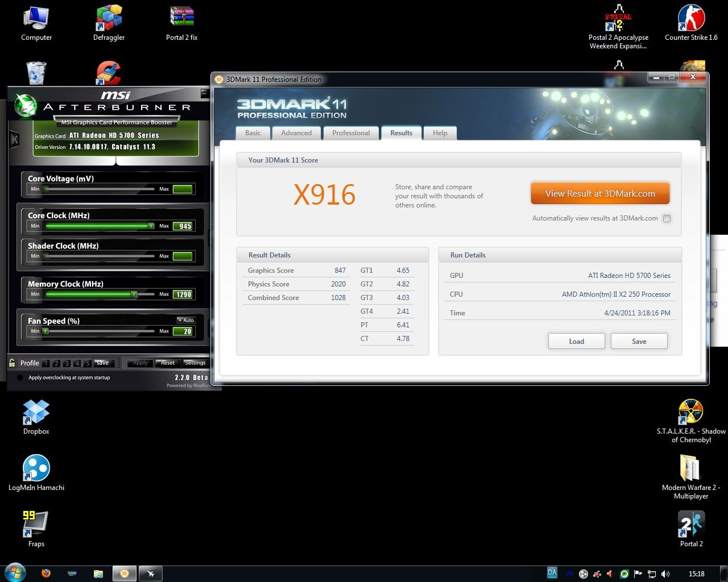
Task: Click the MSI Afterburner green logo icon
Action: [24, 106]
